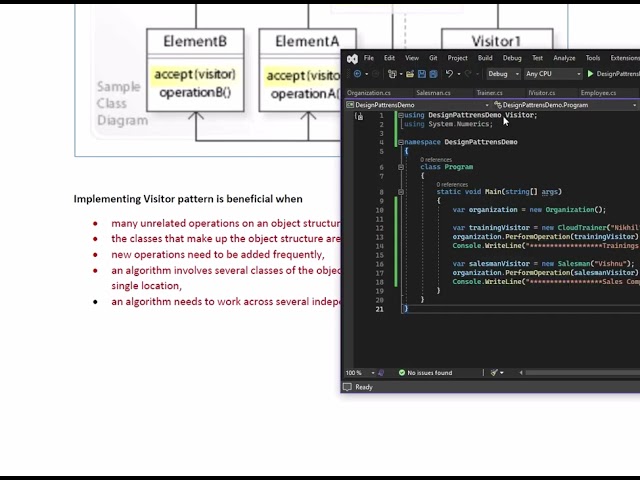Viewport: 640px width, 480px height.
Task: Click the Visual Studio logo icon
Action: point(352,59)
